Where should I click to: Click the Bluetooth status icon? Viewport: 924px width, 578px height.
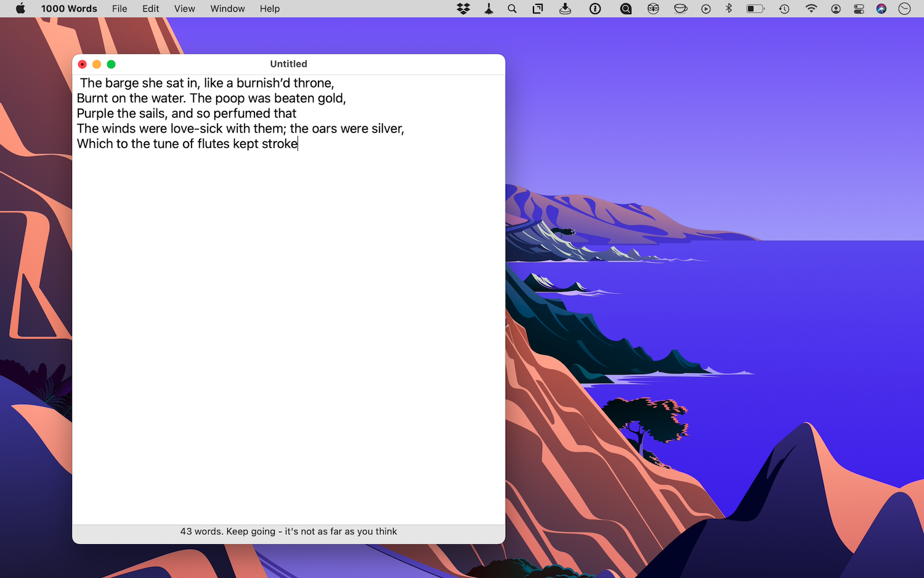click(729, 9)
